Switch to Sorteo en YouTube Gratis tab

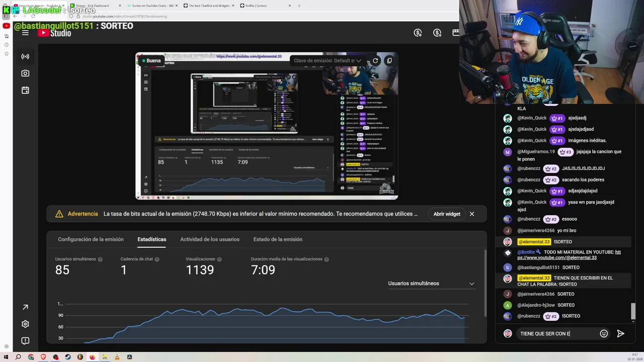pyautogui.click(x=152, y=6)
